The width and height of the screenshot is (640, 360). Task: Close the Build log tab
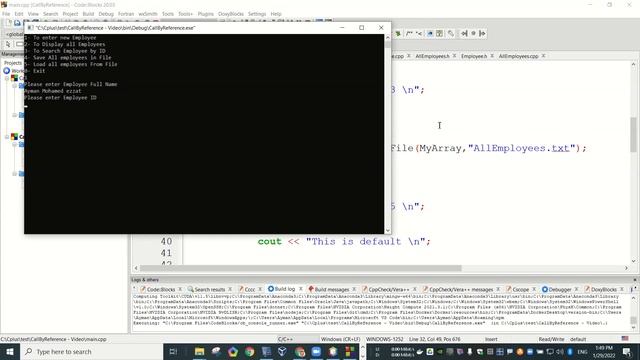click(301, 289)
